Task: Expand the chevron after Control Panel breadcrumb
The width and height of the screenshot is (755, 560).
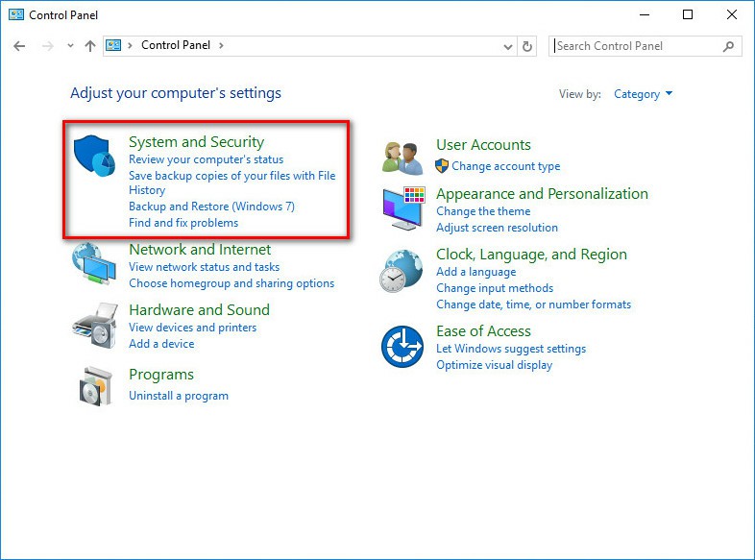Action: tap(221, 45)
